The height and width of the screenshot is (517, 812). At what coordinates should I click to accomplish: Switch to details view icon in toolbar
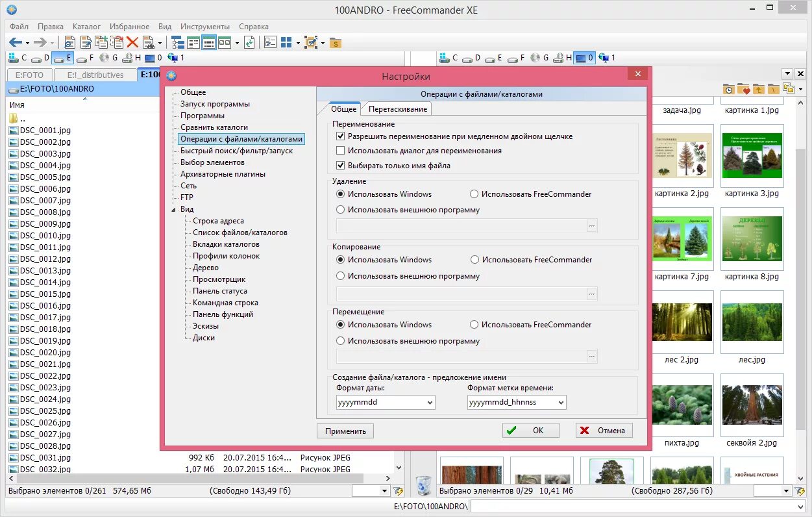pos(209,42)
